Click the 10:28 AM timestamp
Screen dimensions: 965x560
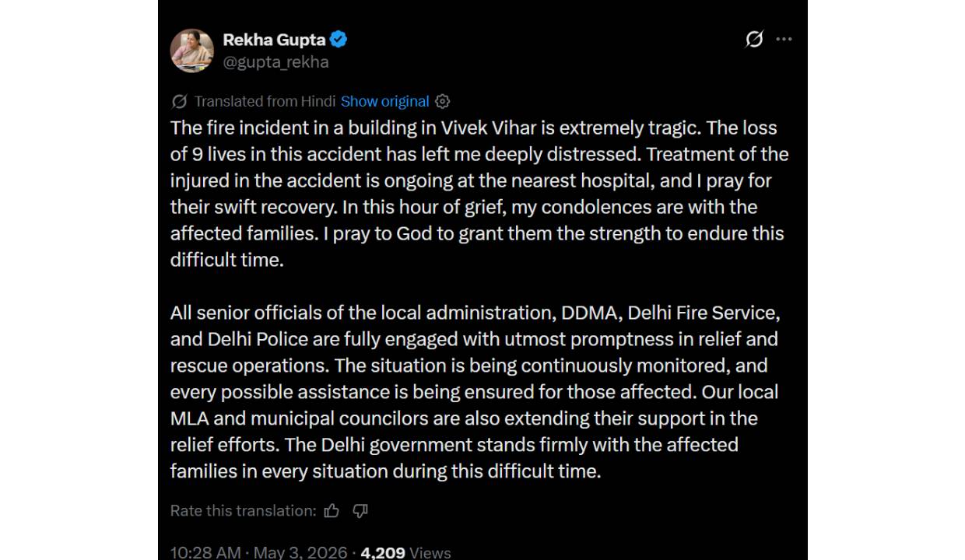[x=205, y=552]
